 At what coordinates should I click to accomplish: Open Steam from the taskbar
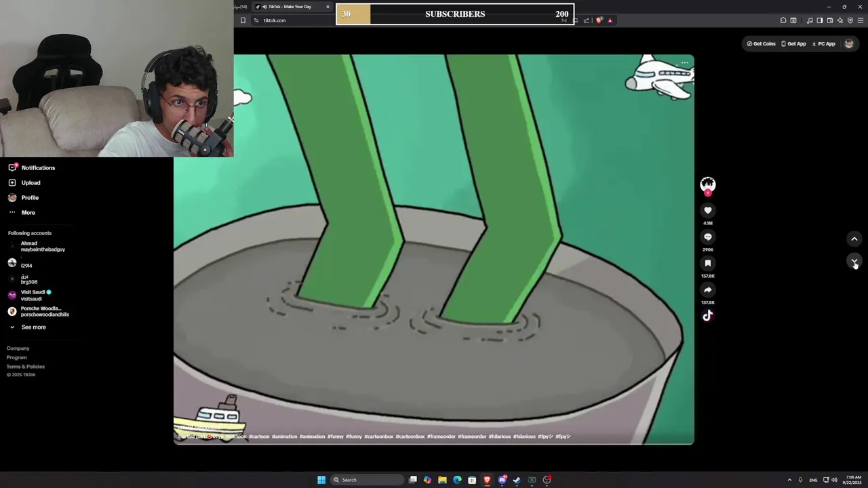click(x=517, y=480)
